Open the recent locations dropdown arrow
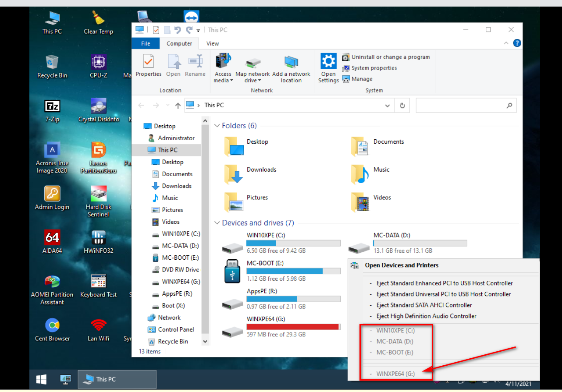Image resolution: width=562 pixels, height=392 pixels. tap(168, 106)
